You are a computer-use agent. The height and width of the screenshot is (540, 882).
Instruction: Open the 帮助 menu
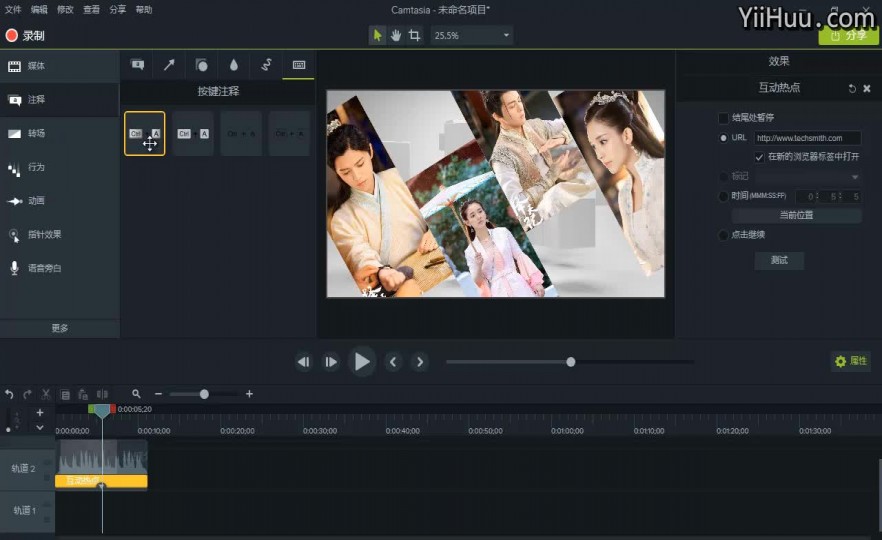coord(144,10)
